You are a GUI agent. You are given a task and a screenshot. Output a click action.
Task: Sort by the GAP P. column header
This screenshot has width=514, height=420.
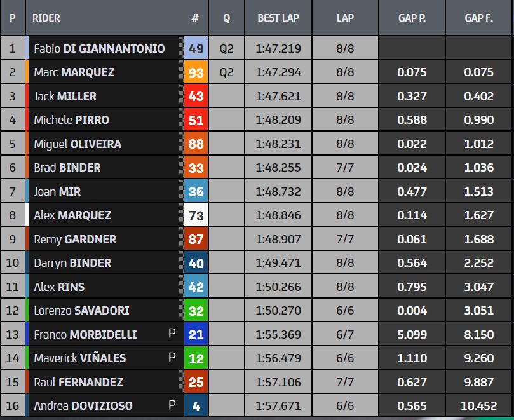(x=412, y=18)
